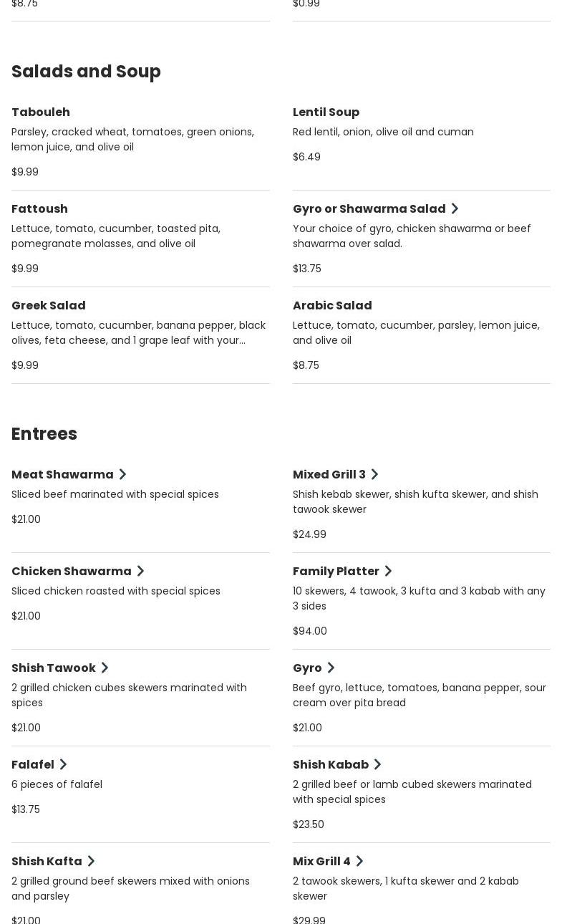Click the Shish Kabab chevron icon

pyautogui.click(x=377, y=765)
